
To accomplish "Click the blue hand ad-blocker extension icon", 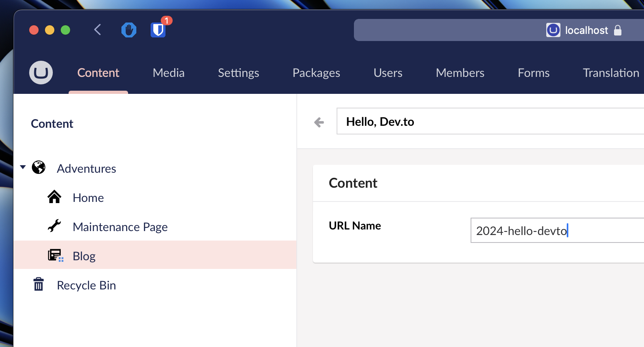I will pos(128,30).
